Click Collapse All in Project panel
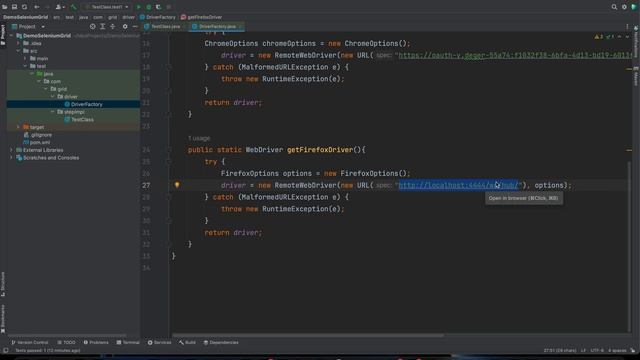Screen dimensions: 640x360 pyautogui.click(x=113, y=27)
